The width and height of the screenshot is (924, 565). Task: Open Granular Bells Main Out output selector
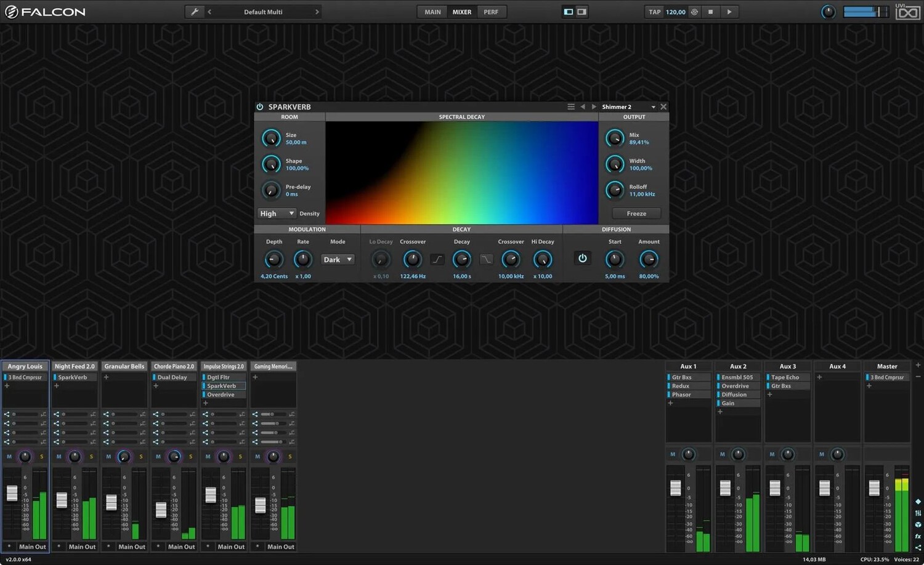coord(132,547)
